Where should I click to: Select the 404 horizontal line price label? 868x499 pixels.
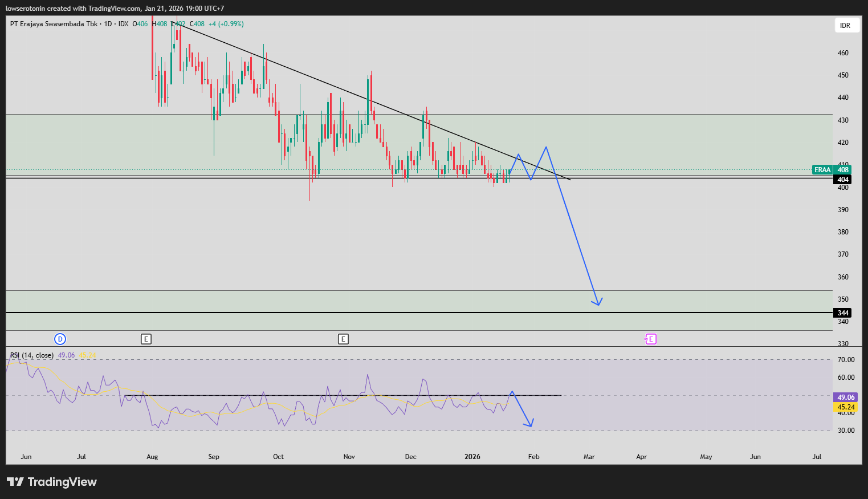pyautogui.click(x=843, y=180)
